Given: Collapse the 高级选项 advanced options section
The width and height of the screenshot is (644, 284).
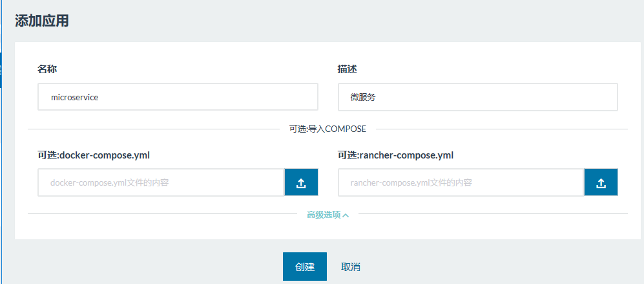Looking at the screenshot, I should [327, 215].
